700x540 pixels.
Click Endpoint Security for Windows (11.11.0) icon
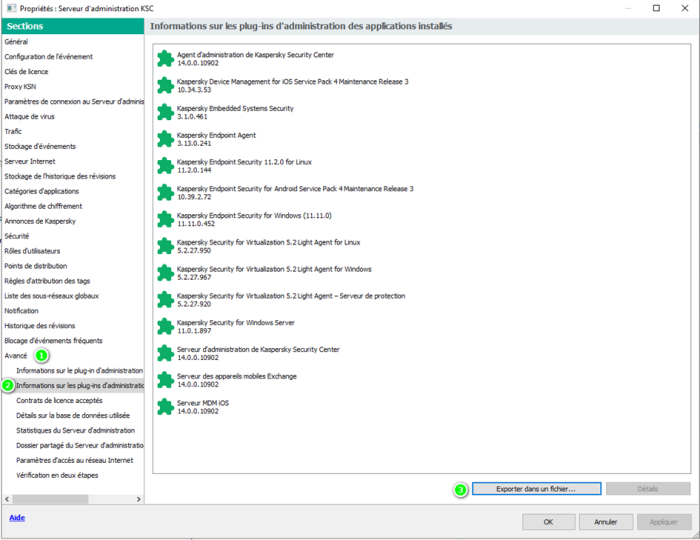pos(165,219)
